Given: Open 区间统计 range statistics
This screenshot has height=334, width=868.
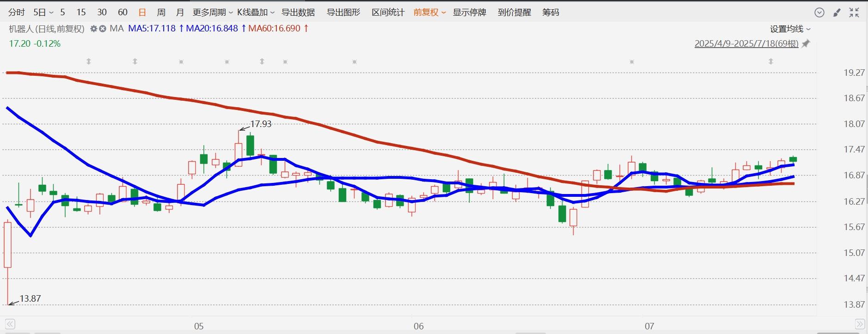Looking at the screenshot, I should click(388, 12).
